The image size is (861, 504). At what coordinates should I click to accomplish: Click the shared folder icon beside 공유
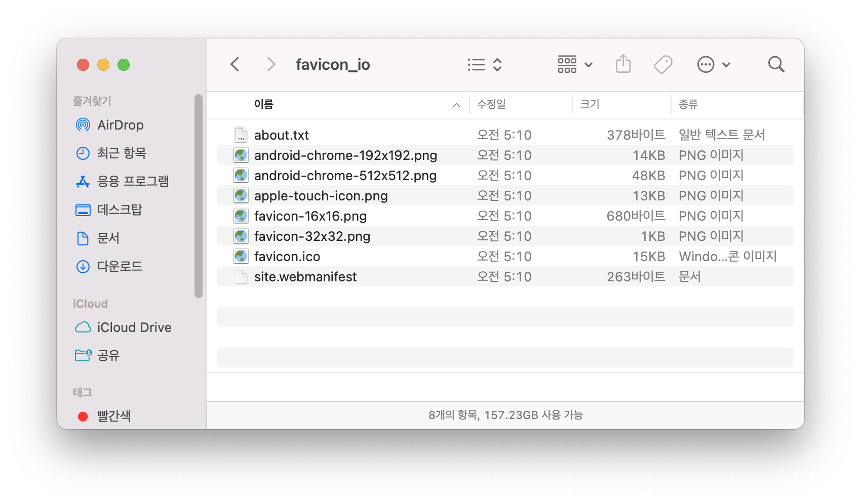point(83,355)
